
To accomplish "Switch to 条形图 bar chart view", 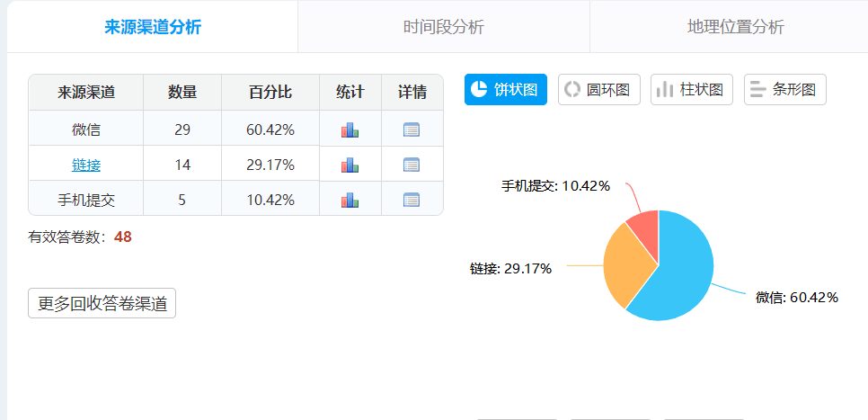I will (784, 90).
